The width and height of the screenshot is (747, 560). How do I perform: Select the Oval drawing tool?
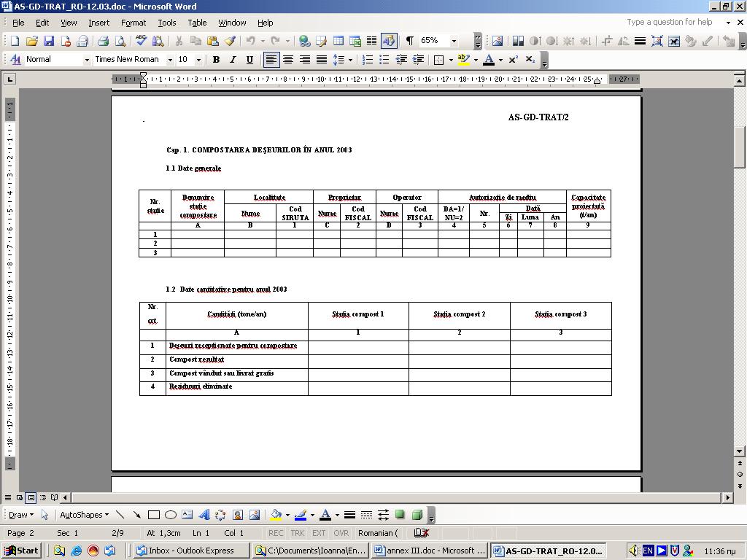tap(170, 515)
